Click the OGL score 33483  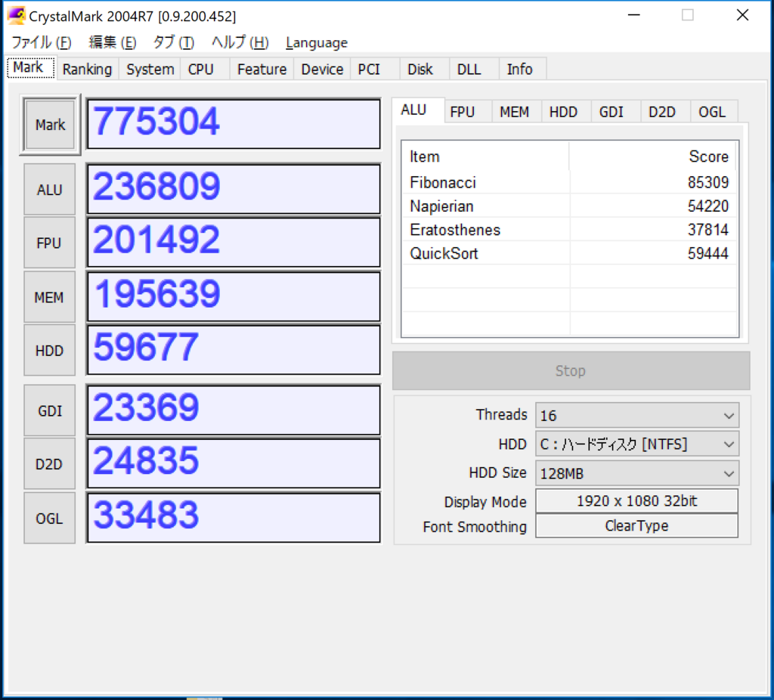pos(234,519)
